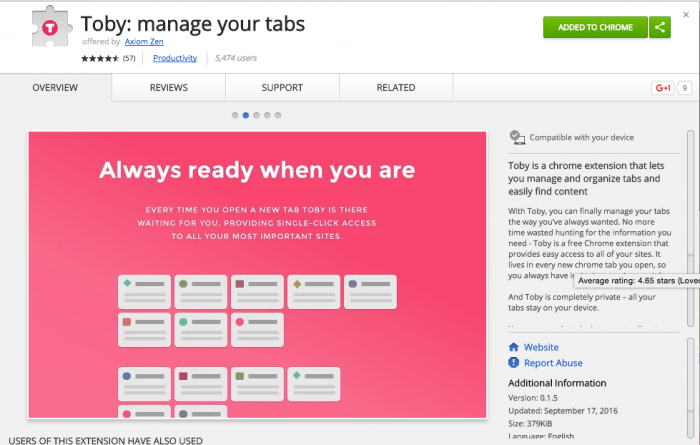Open the Website link
This screenshot has width=700, height=445.
pyautogui.click(x=541, y=347)
